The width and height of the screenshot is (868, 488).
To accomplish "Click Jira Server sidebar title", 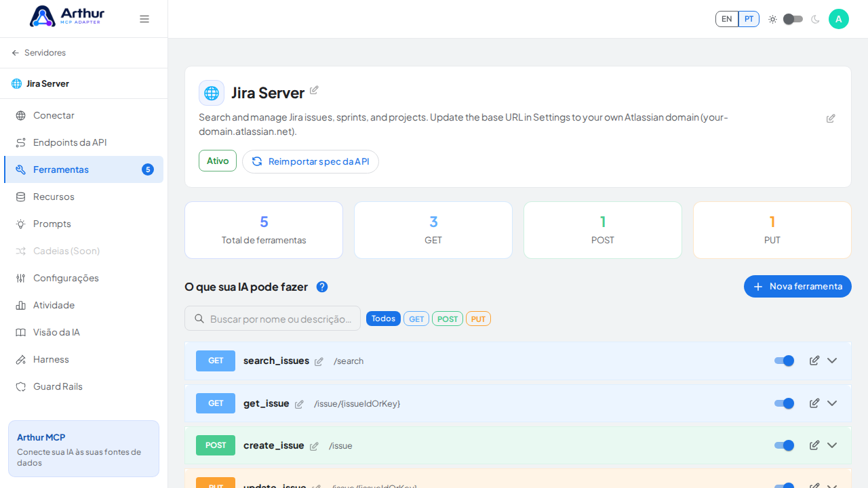I will (47, 83).
